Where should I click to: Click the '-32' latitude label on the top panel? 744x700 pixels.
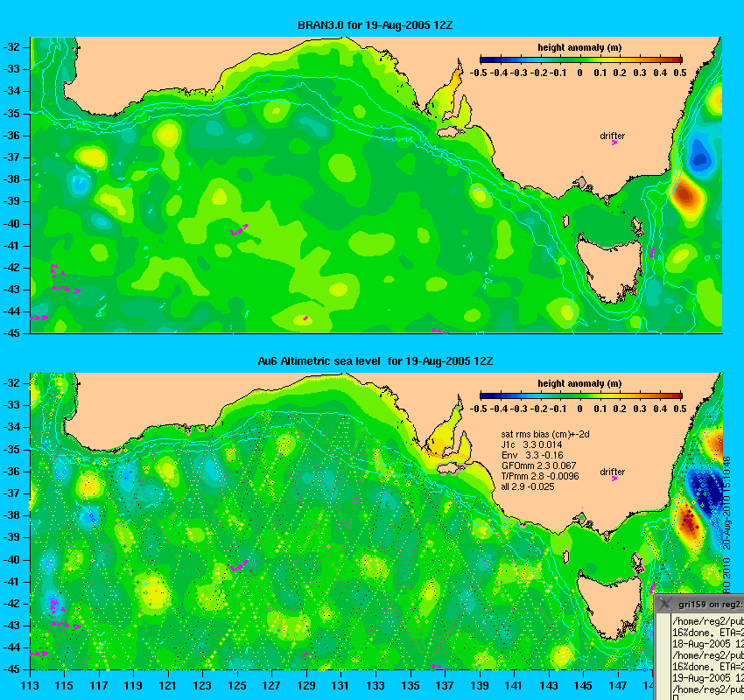[x=12, y=47]
